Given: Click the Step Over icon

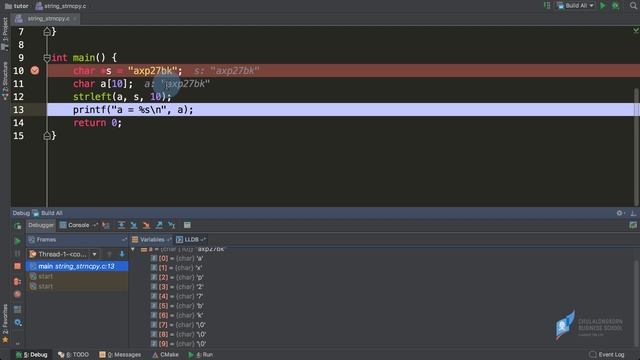Looking at the screenshot, I should [121, 225].
